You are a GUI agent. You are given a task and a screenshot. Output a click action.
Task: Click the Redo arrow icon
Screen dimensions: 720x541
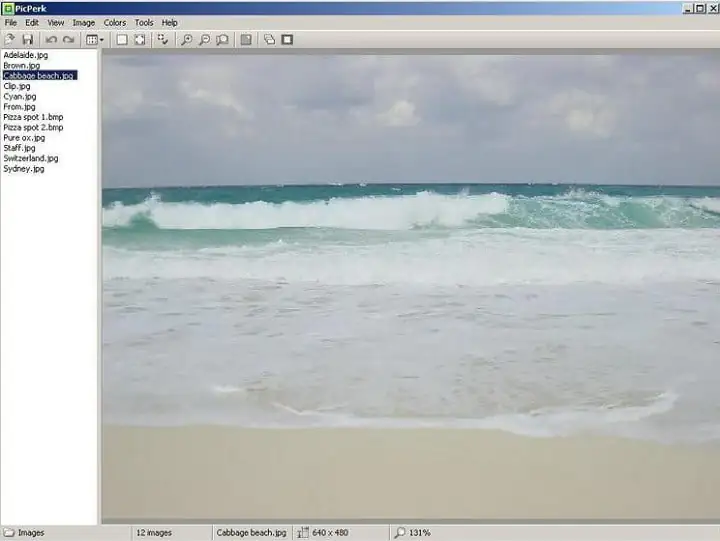(68, 40)
